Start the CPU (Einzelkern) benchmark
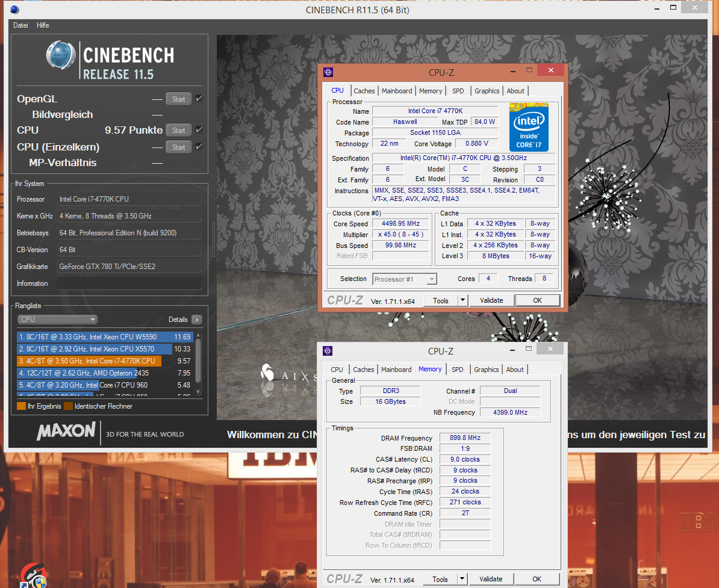Image resolution: width=719 pixels, height=588 pixels. pyautogui.click(x=178, y=147)
